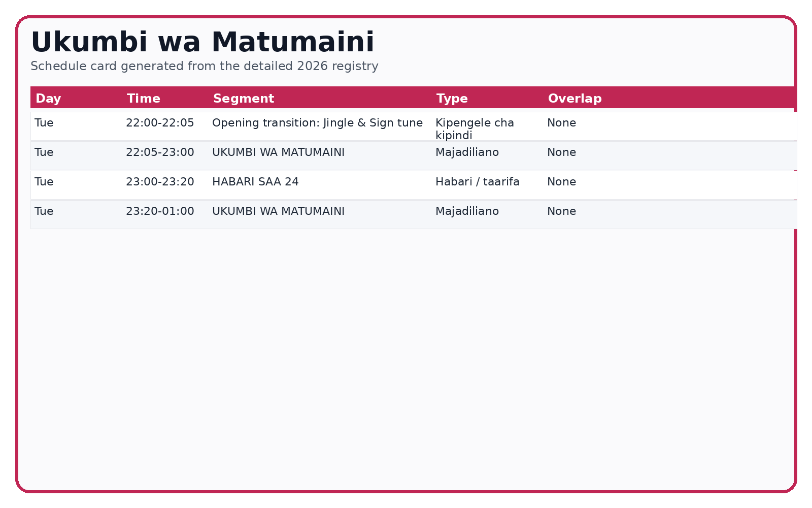This screenshot has height=508, width=812.
Task: Click the Opening transition: Jingle & Sign tune segment
Action: [x=317, y=123]
